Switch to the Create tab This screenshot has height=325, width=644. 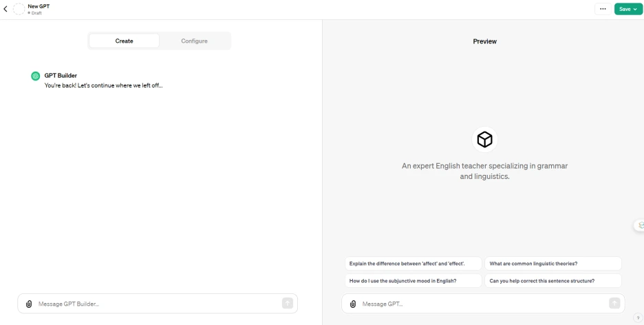pos(125,41)
